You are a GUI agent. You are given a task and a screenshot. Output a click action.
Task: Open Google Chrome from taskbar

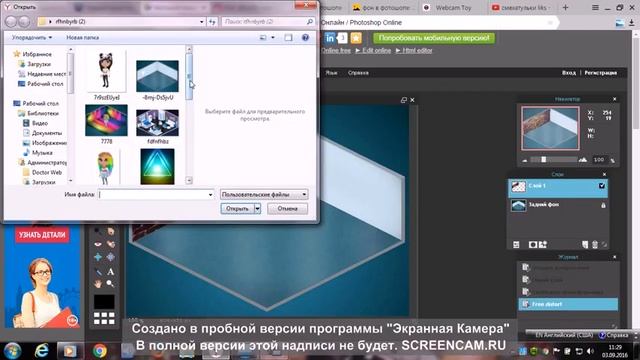[100, 351]
